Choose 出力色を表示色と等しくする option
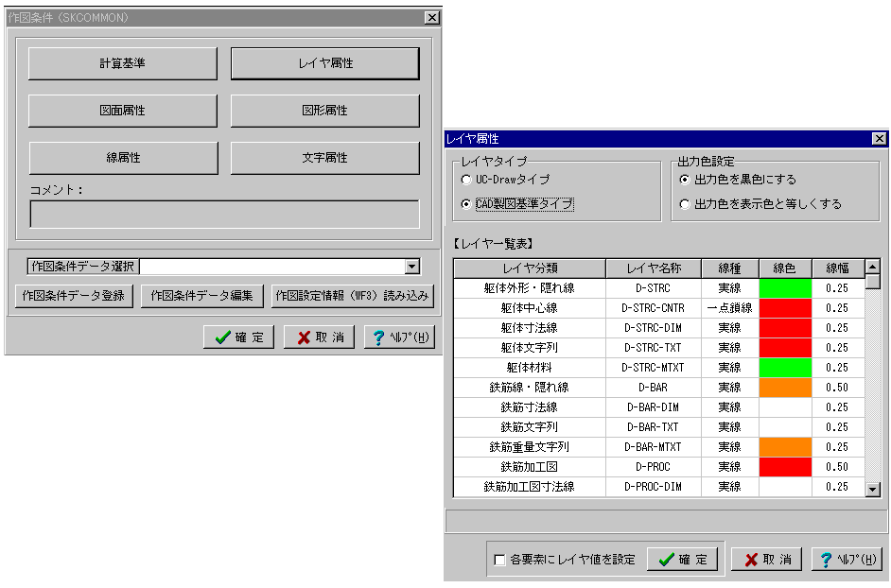The image size is (891, 588). (x=685, y=204)
